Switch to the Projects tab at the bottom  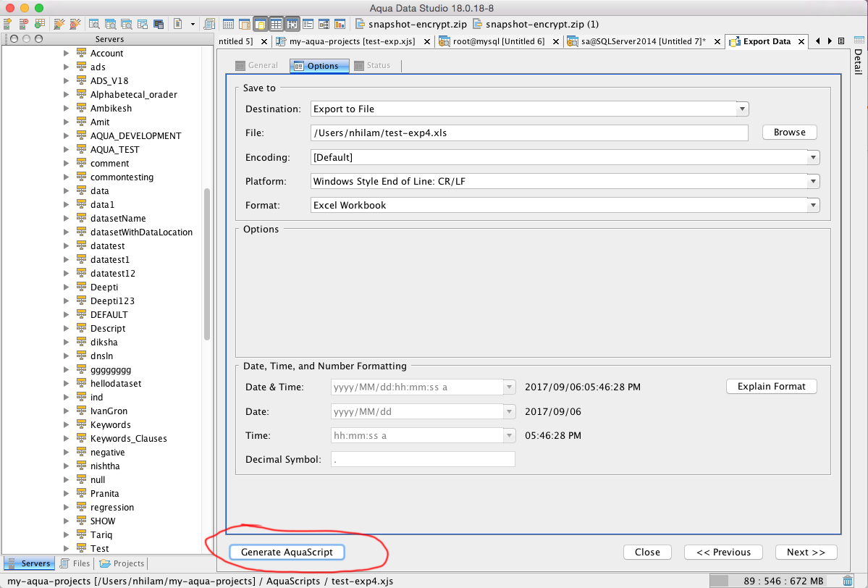[x=122, y=563]
